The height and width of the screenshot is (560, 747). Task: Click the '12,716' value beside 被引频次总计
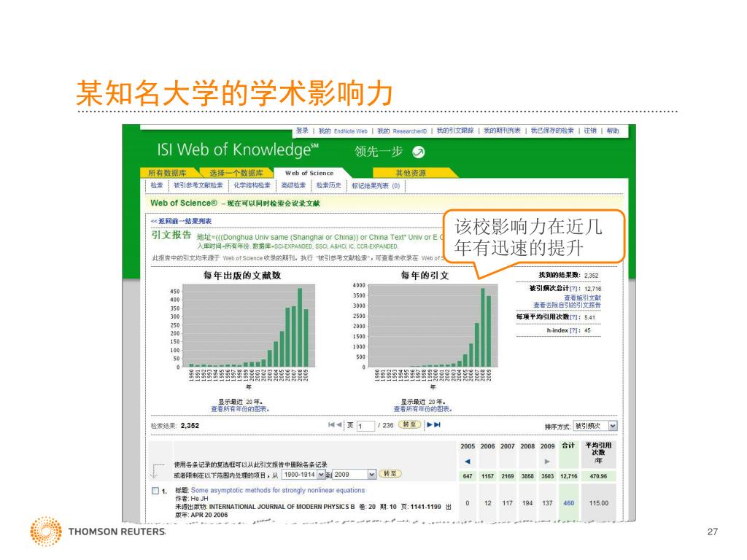point(592,289)
